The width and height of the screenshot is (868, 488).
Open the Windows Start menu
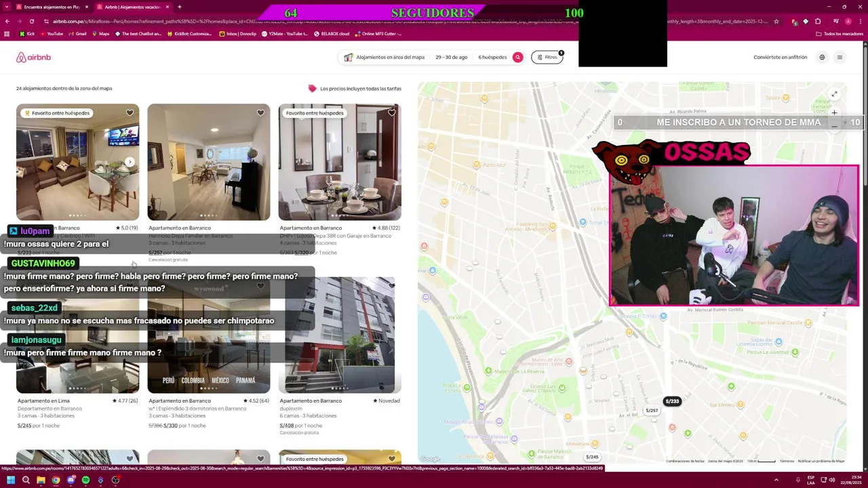tap(10, 480)
